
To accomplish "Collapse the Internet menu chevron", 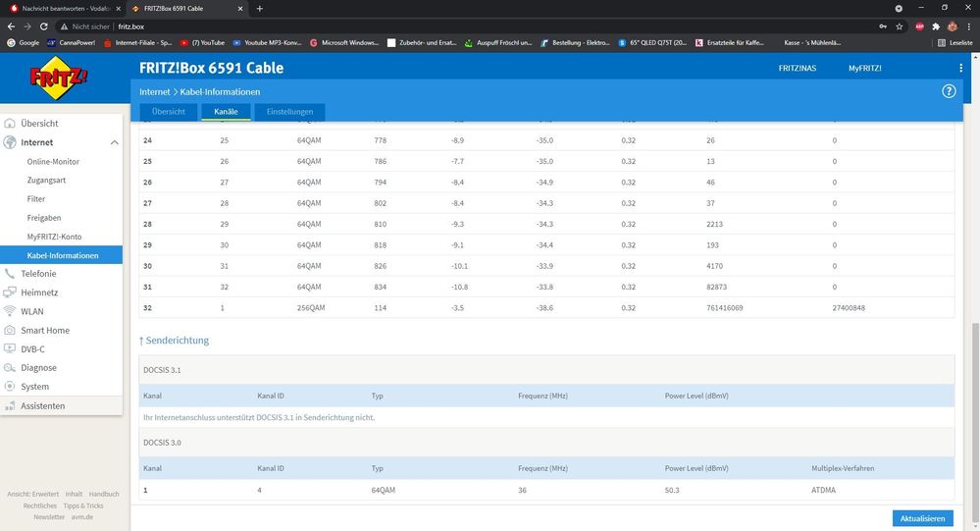I will pos(114,143).
